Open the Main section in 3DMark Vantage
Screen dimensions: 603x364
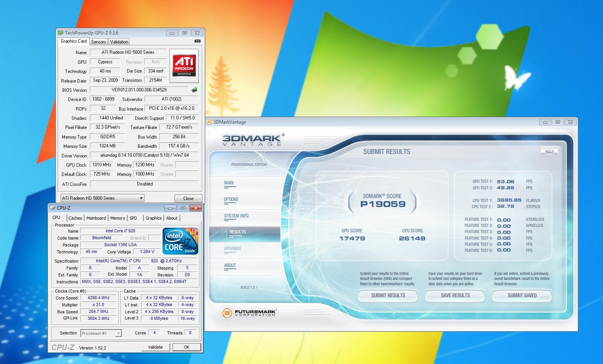[x=229, y=183]
